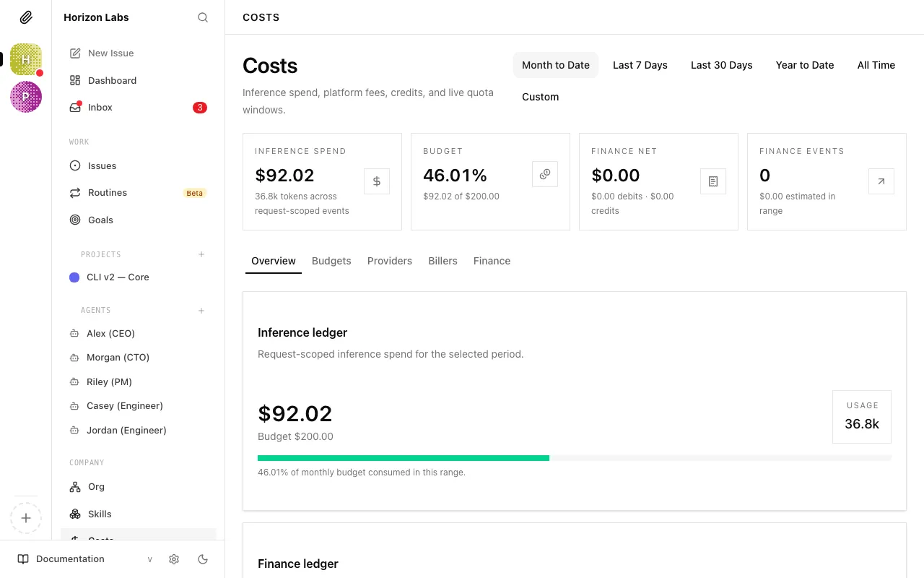
Task: Select the Year to Date range
Action: [805, 65]
